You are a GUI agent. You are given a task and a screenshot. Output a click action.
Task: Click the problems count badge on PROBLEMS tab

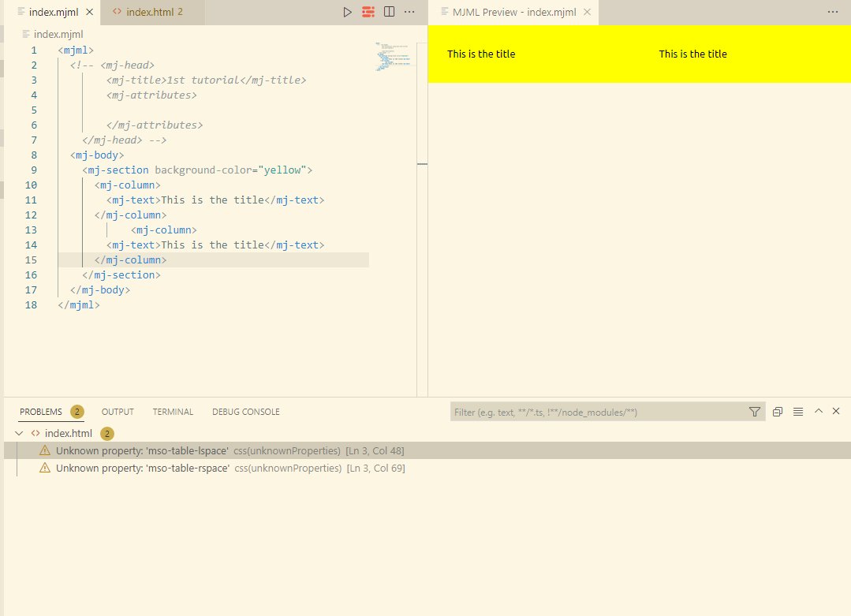(77, 412)
